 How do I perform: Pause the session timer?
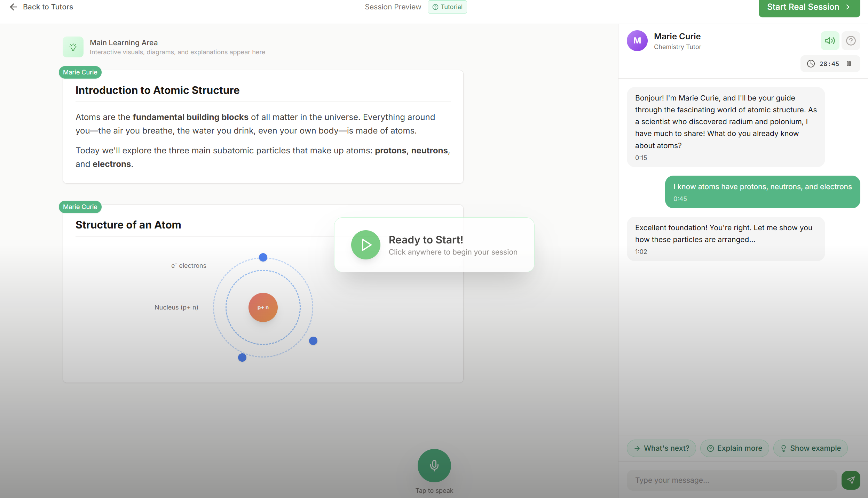tap(849, 64)
